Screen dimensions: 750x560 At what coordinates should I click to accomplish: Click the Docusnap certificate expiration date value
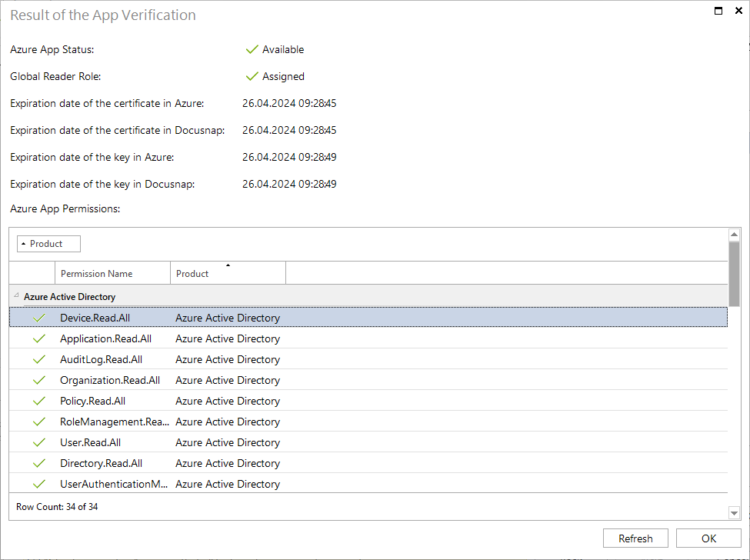coord(289,130)
